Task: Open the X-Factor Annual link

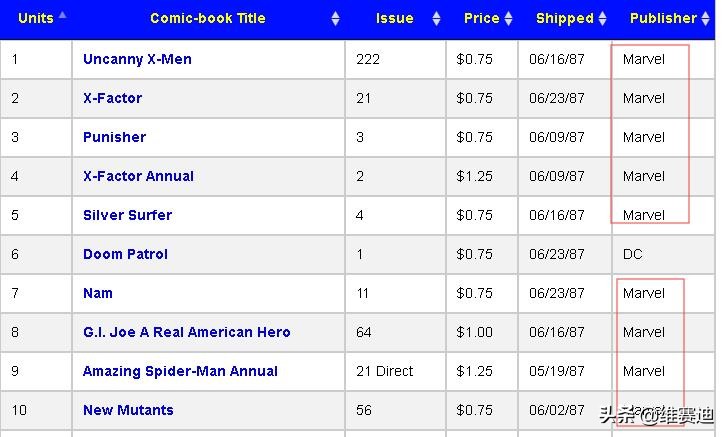Action: click(x=138, y=176)
